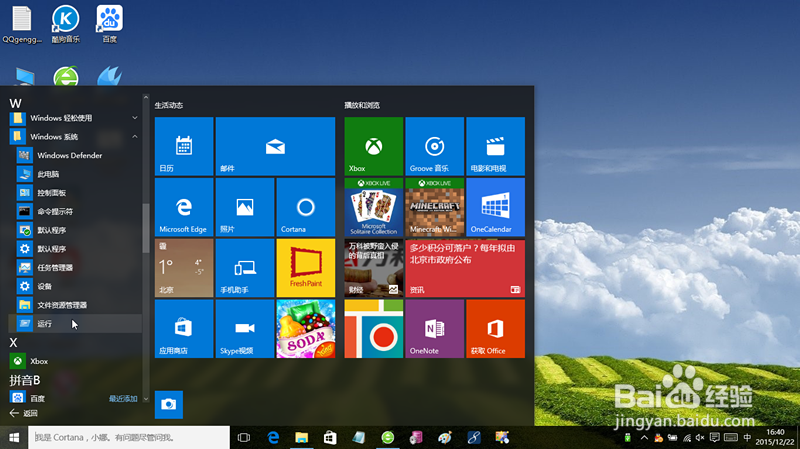Launch the green Xbox tile

click(x=373, y=146)
